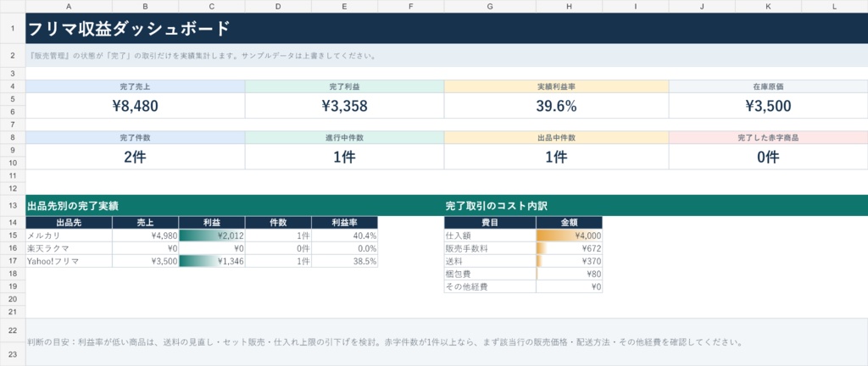Click the 出品先別の完了実績 section heading
The image size is (868, 366).
73,206
